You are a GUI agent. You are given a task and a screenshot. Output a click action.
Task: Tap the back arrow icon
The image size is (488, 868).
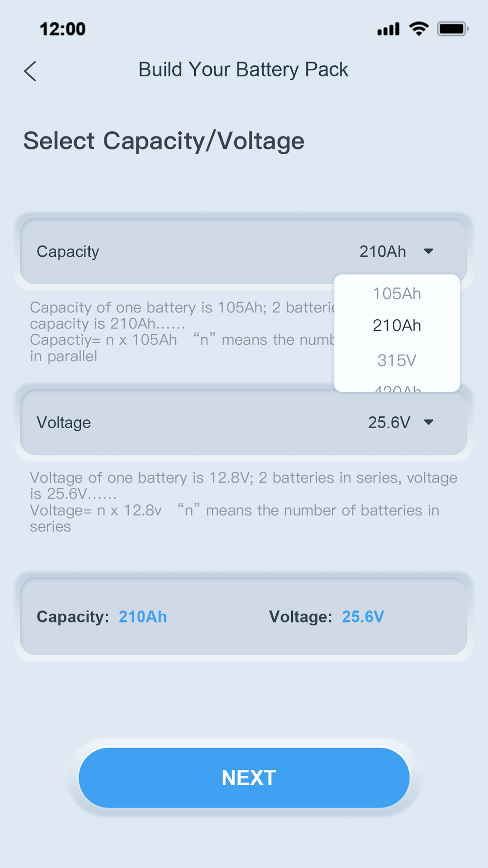coord(30,71)
